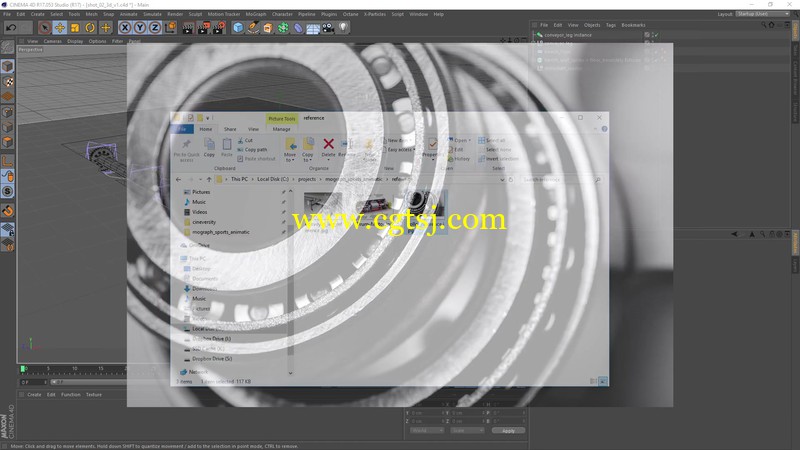Open Move to dropdown in Explorer ribbon
Viewport: 800px width, 450px height.
click(x=290, y=150)
